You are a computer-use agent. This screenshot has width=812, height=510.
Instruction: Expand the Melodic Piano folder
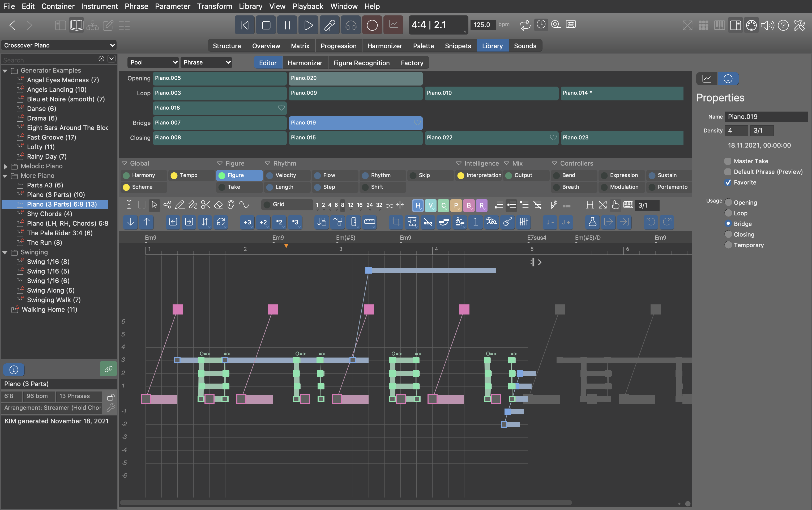5,166
